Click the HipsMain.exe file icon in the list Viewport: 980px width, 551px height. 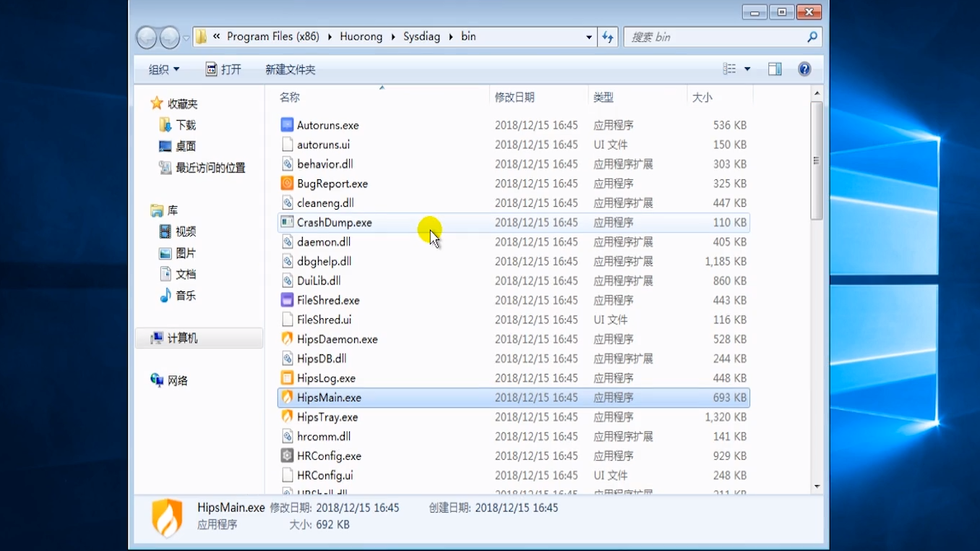[287, 398]
